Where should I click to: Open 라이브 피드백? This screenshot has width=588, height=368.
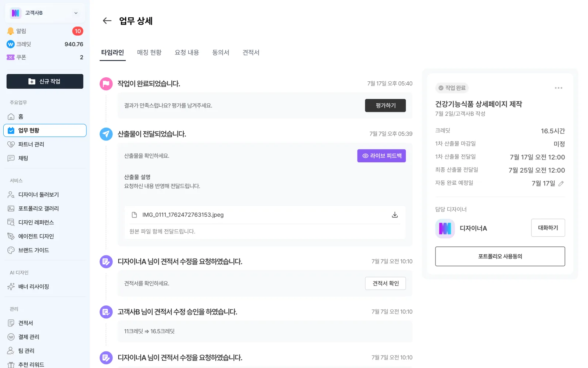(x=381, y=156)
